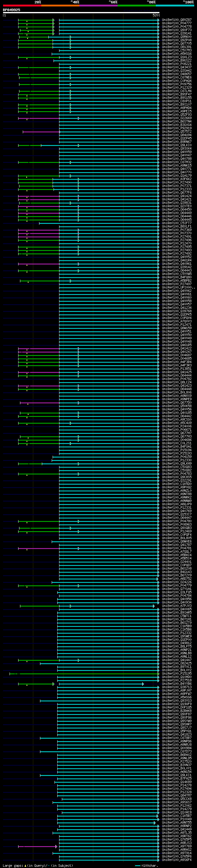Select the UniRef100_B8XLF1 row
This screenshot has width=197, height=868.
coord(177,226)
